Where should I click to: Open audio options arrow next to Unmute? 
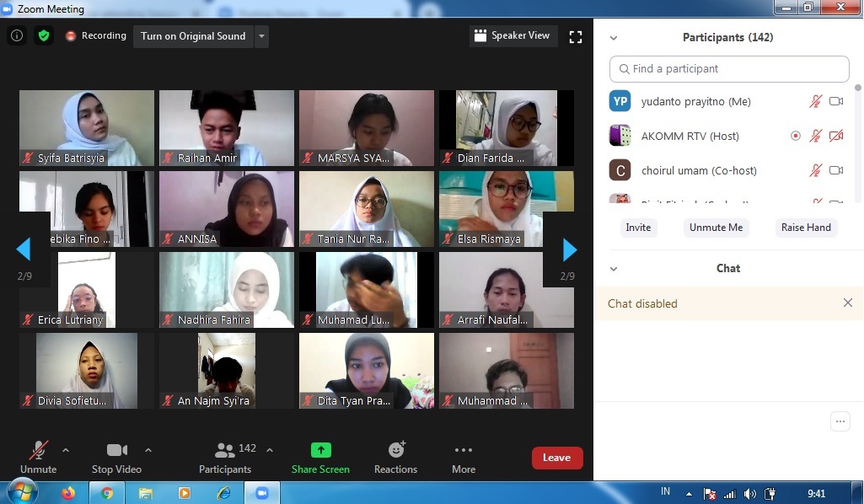click(x=66, y=450)
